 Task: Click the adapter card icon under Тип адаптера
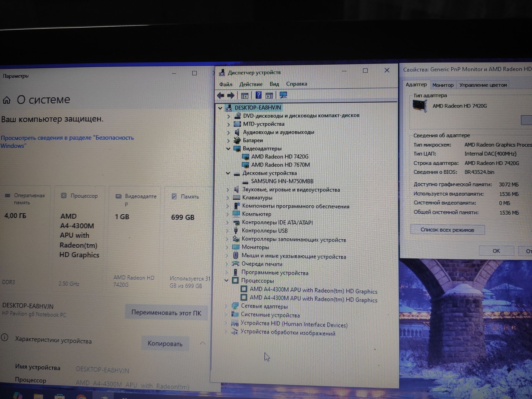click(x=420, y=106)
